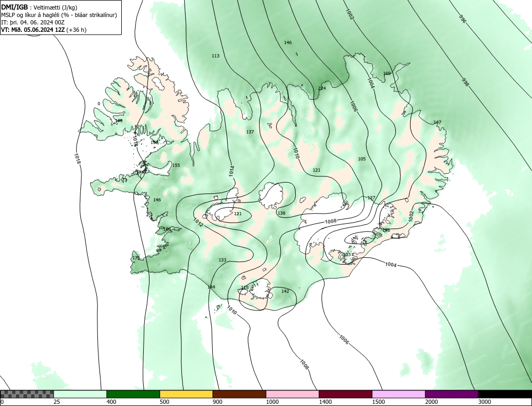The height and width of the screenshot is (406, 532).
Task: Click the 2000 tick label on legend
Action: 431,402
